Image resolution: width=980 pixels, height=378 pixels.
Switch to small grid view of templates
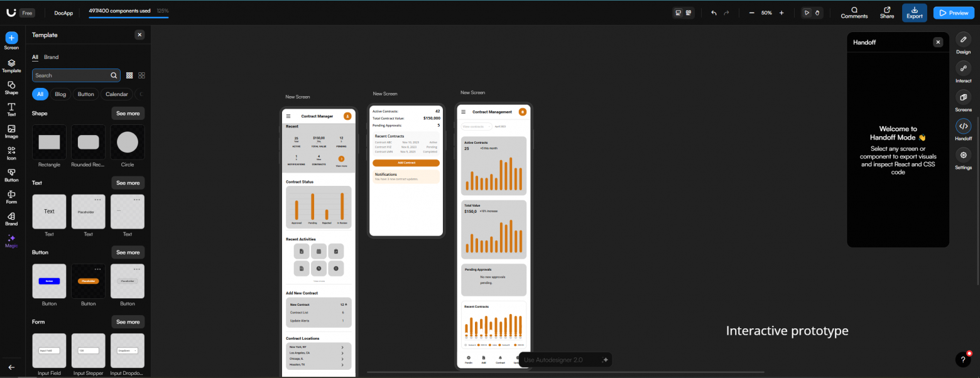[x=129, y=75]
